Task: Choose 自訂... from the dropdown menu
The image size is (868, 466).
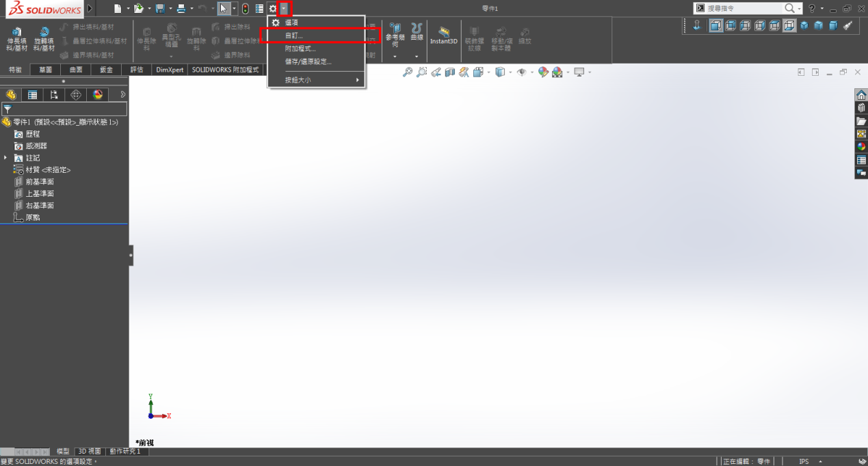Action: pos(316,35)
